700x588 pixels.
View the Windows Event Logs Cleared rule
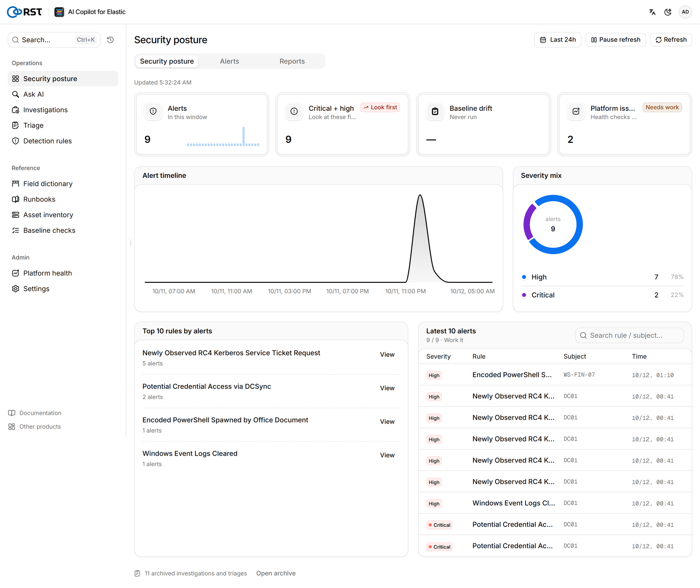pyautogui.click(x=387, y=455)
